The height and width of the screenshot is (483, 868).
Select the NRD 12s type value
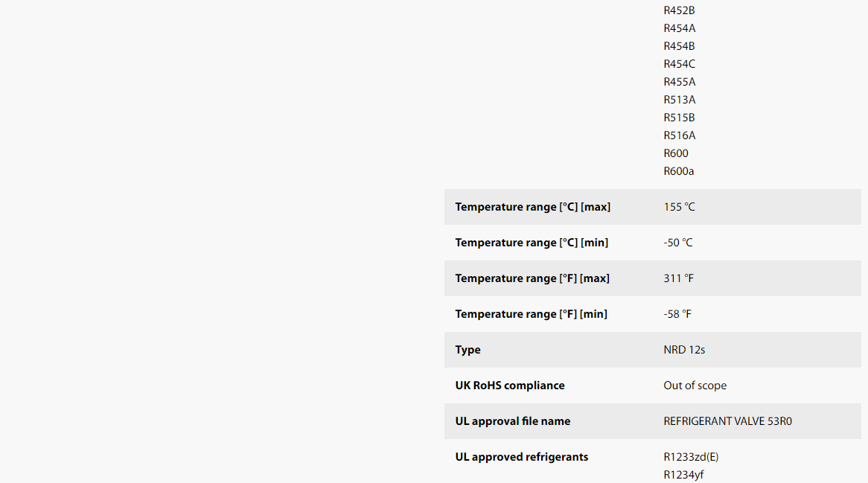(684, 350)
